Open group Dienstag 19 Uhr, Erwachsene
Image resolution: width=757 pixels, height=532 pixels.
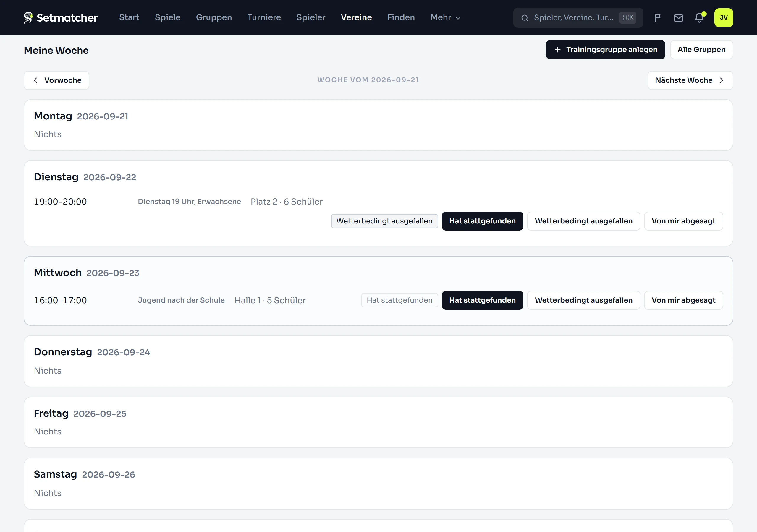tap(189, 201)
